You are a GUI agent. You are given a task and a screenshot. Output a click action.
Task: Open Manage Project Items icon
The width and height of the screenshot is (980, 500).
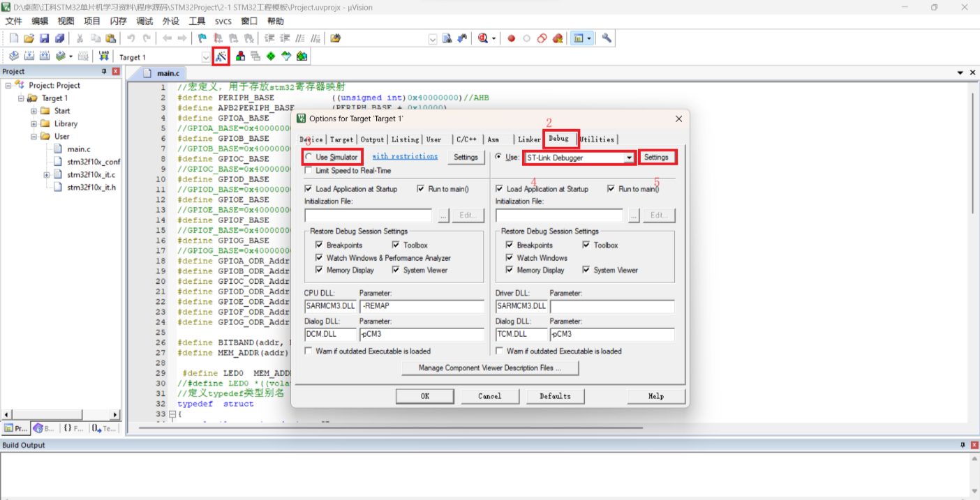pyautogui.click(x=240, y=56)
